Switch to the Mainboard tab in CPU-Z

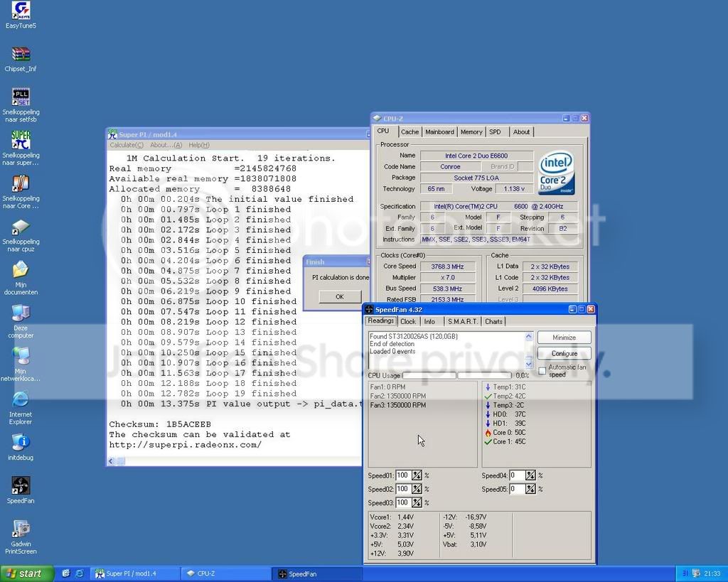[x=439, y=131]
